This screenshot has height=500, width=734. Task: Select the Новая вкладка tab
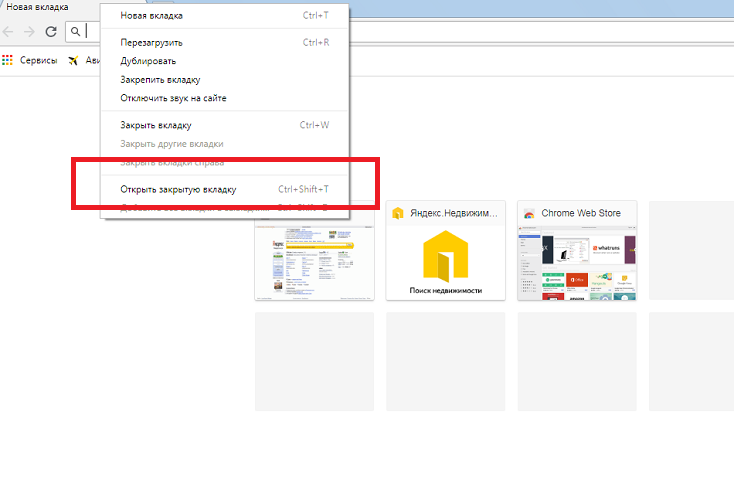point(37,7)
